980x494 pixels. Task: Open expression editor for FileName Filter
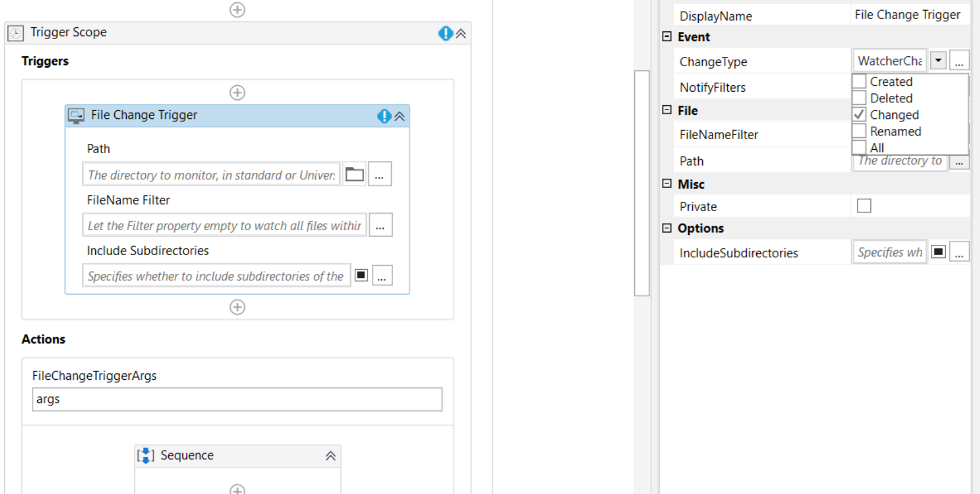(380, 225)
